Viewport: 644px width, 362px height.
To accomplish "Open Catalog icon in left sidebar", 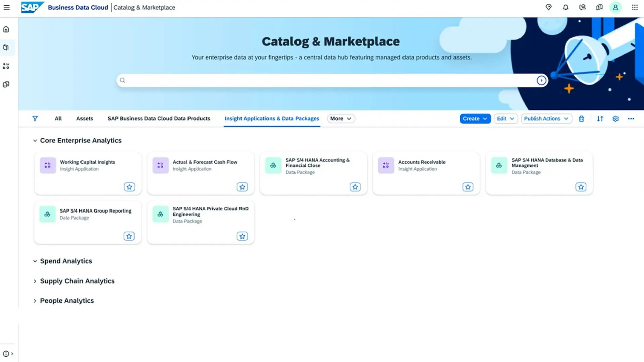I will tap(6, 48).
